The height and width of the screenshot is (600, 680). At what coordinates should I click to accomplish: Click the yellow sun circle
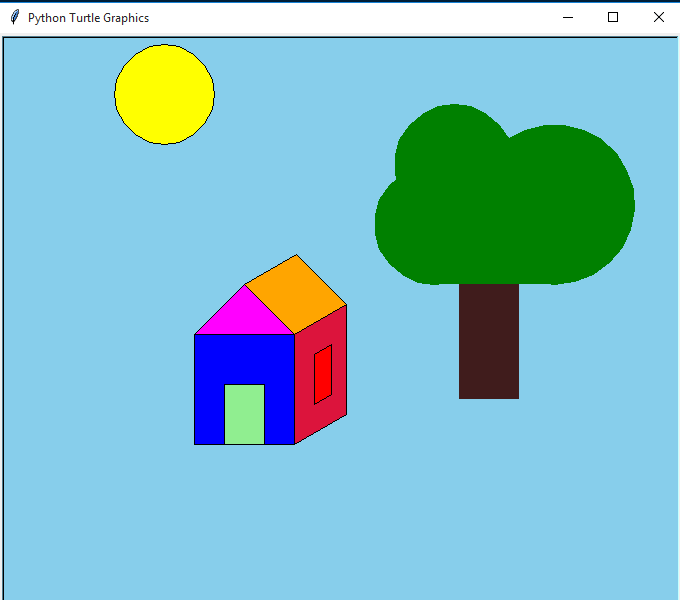(x=164, y=94)
